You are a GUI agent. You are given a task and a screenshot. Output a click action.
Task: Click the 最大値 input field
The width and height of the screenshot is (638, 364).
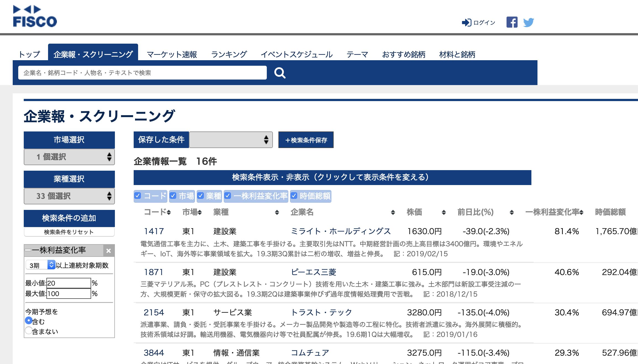(69, 294)
